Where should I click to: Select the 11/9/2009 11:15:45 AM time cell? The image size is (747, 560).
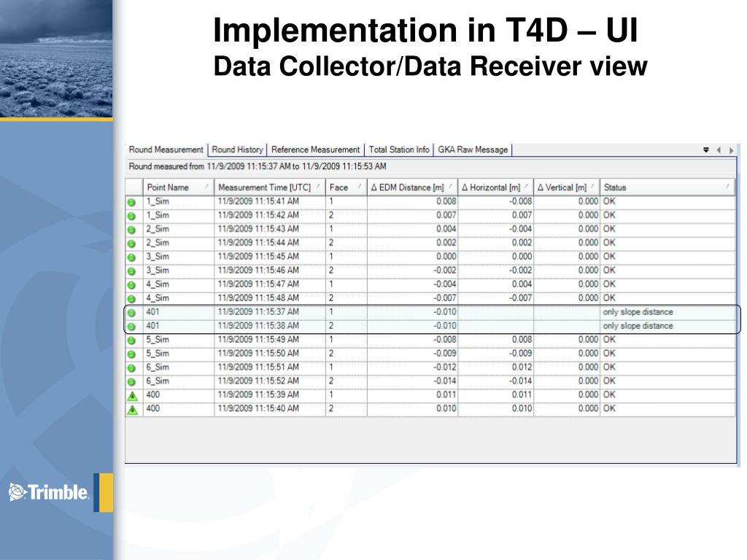(x=258, y=257)
